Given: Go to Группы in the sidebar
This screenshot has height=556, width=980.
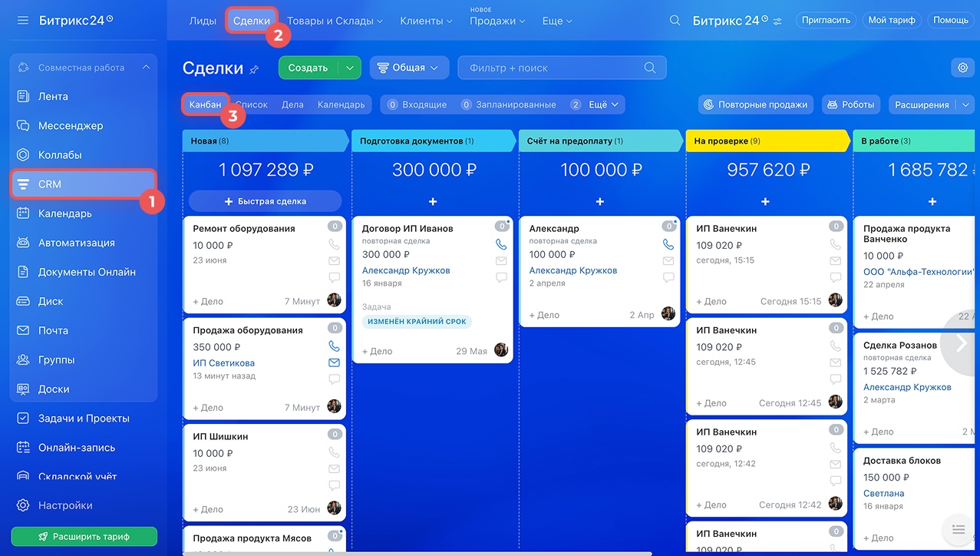Looking at the screenshot, I should point(57,359).
